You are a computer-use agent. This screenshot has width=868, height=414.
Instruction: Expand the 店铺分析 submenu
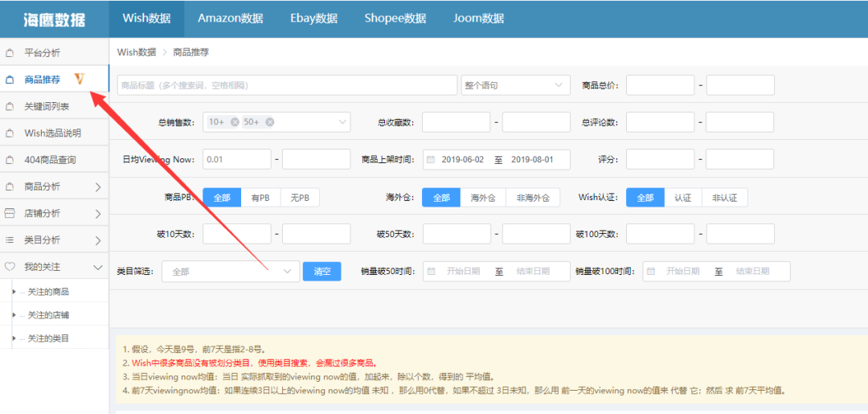click(x=98, y=214)
